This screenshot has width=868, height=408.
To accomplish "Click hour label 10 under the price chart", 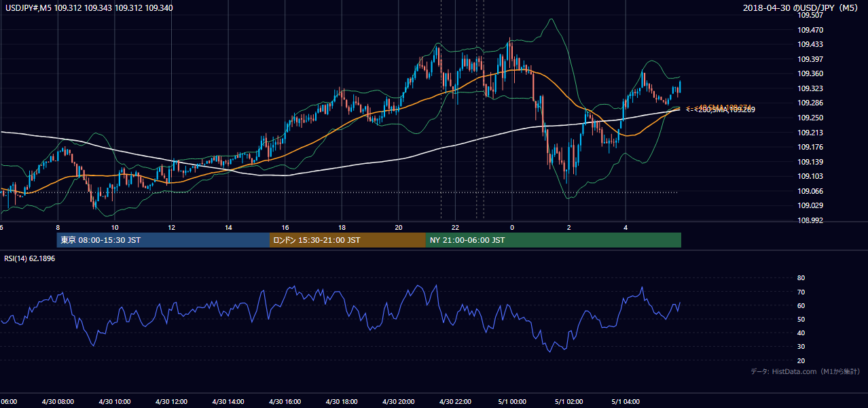I will click(115, 227).
